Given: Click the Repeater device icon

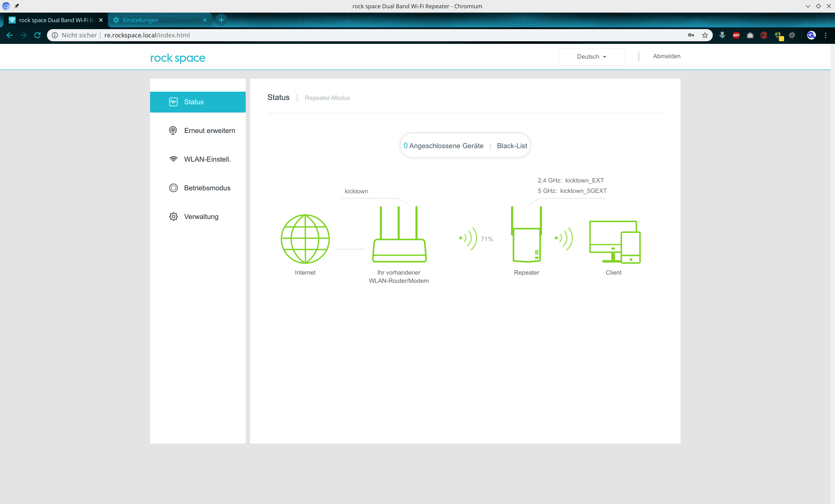Looking at the screenshot, I should [526, 235].
